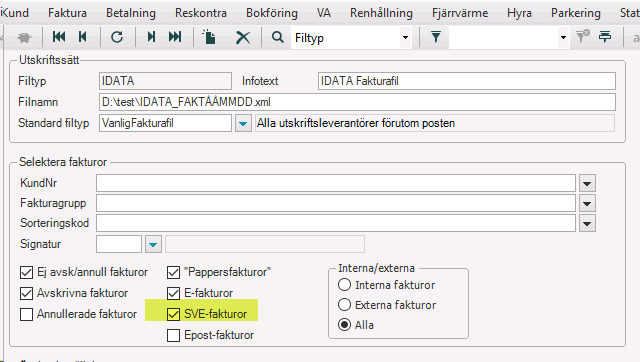Select Externa fakturor radio button
The height and width of the screenshot is (362, 640).
tap(344, 304)
